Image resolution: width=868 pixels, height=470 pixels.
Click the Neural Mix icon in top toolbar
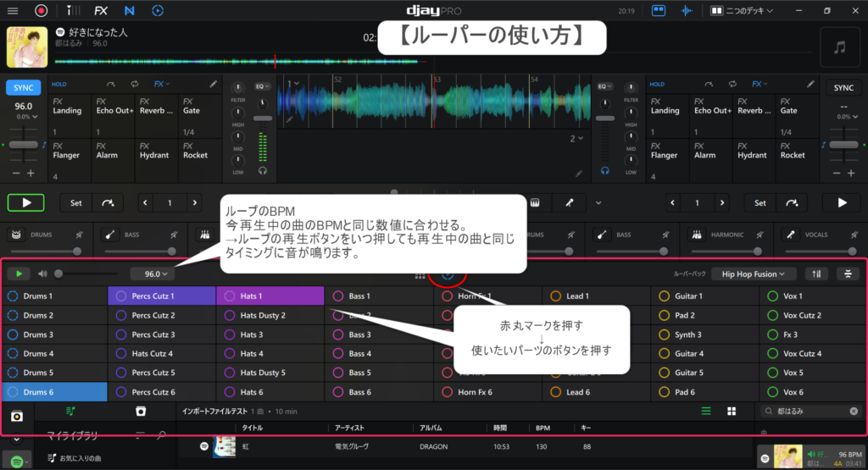(x=128, y=11)
